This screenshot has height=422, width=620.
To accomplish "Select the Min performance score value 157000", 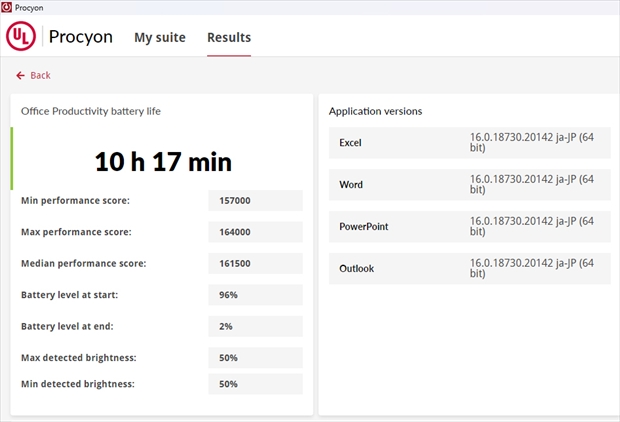I will click(255, 201).
